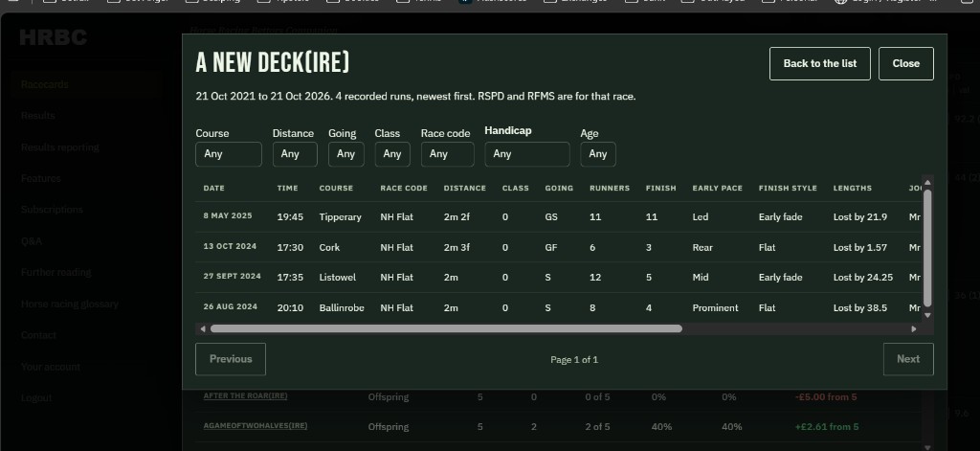Click the 'Lost by 38.5' lengths cell
Screen dimensions: 980x451
coord(860,307)
